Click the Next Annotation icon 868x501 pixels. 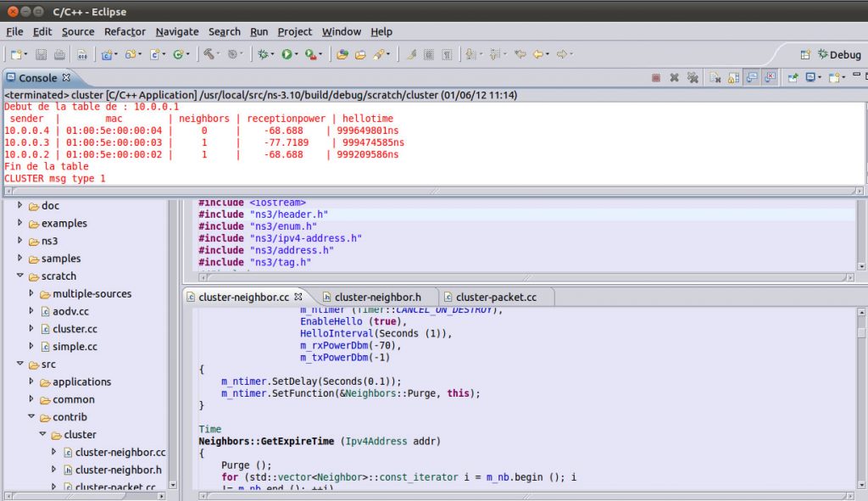coord(471,54)
